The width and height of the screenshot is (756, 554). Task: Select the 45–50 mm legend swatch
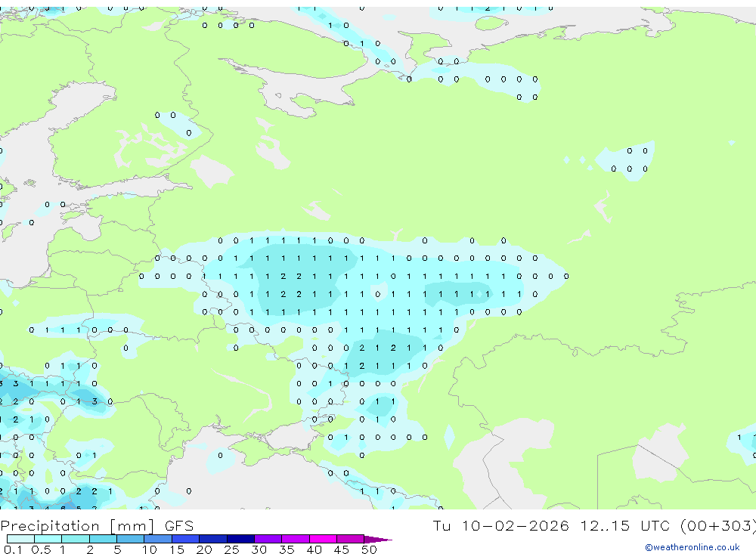tap(351, 539)
